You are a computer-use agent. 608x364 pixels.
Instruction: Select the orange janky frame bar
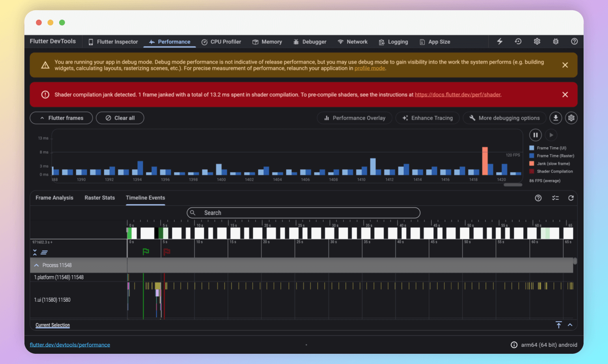point(485,161)
